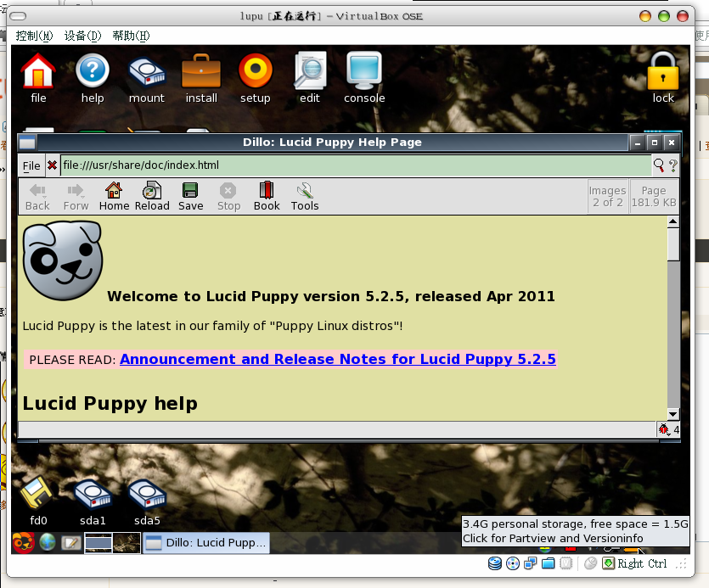
Task: Click the VirtualBox hard disk status icon
Action: pos(495,563)
